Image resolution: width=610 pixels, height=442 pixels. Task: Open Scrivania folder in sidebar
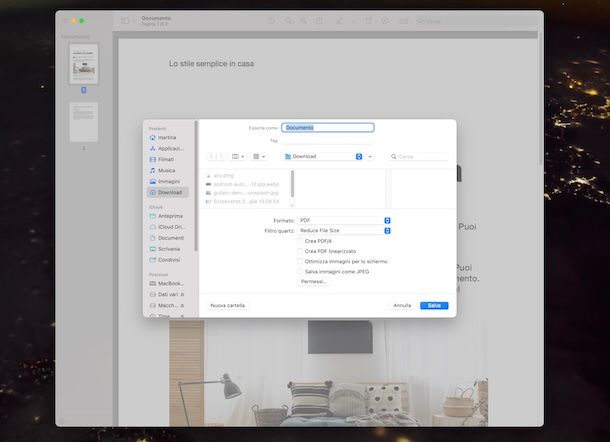pyautogui.click(x=167, y=249)
